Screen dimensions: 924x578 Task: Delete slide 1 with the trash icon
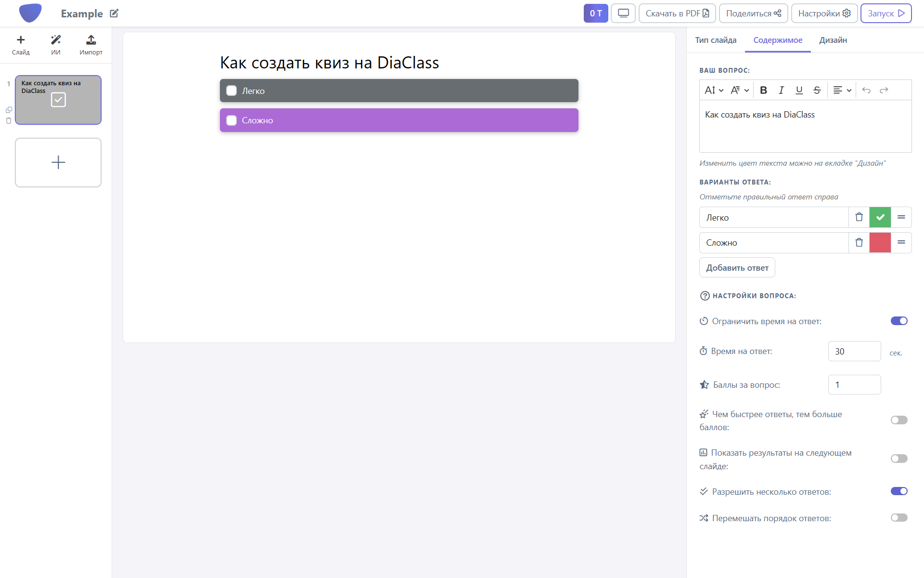coord(9,120)
